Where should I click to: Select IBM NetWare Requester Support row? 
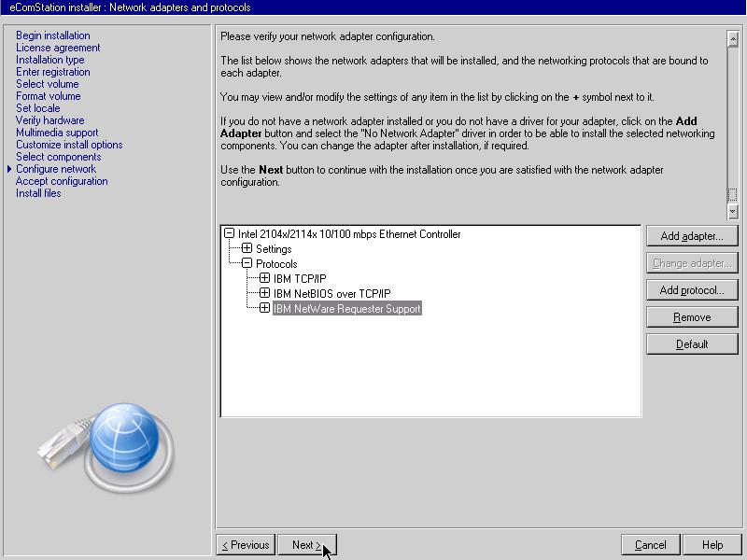pyautogui.click(x=346, y=309)
